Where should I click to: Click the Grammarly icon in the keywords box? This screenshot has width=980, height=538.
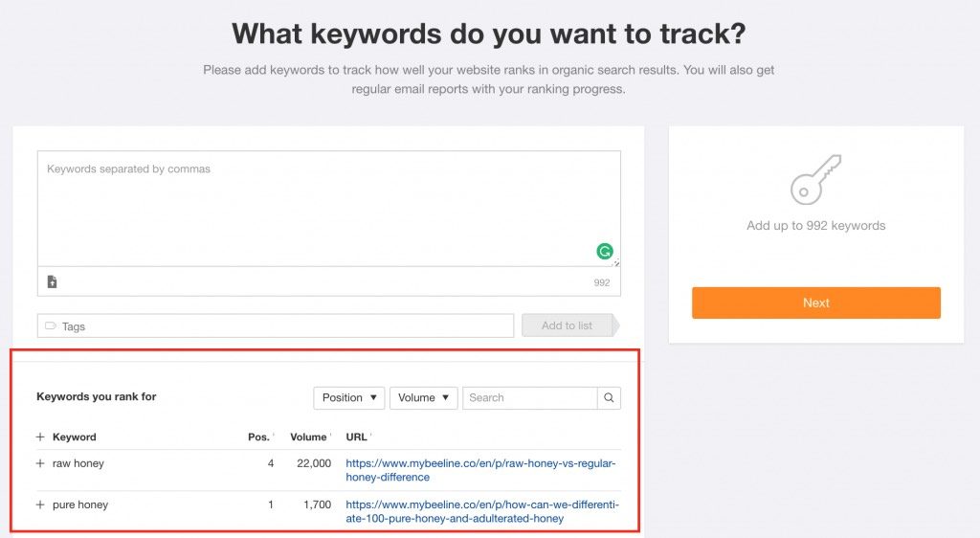click(605, 252)
